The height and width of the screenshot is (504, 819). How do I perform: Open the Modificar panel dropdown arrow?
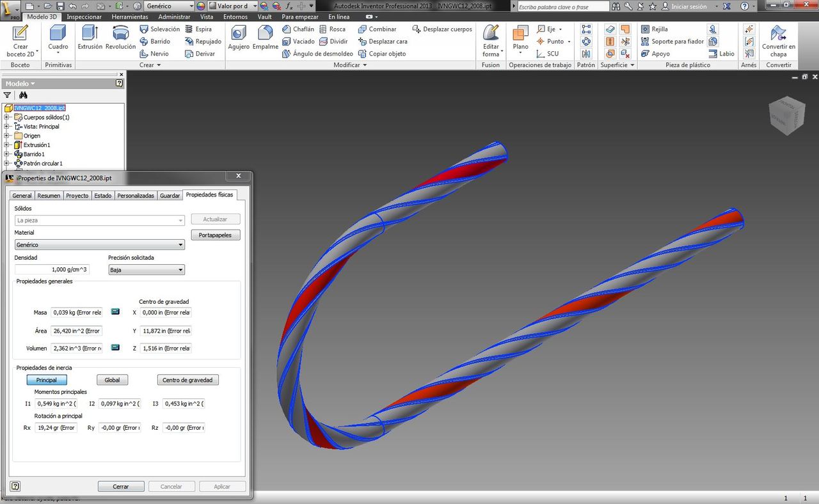pyautogui.click(x=365, y=65)
